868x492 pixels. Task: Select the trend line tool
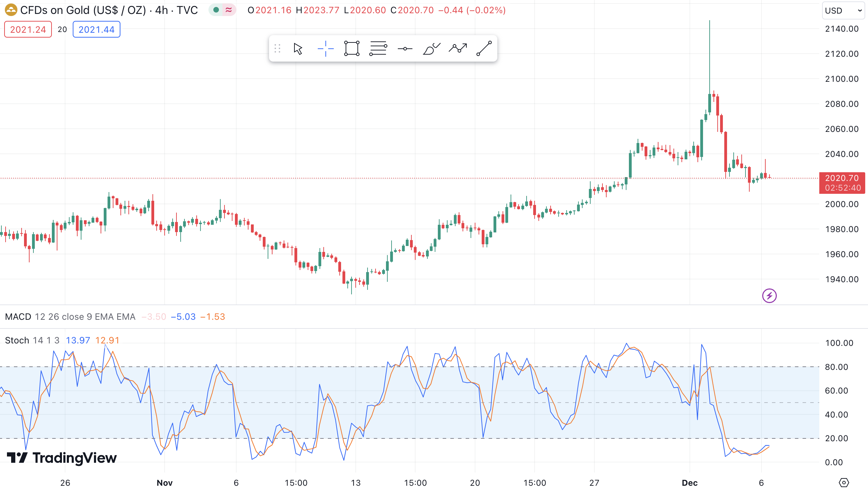(x=484, y=48)
